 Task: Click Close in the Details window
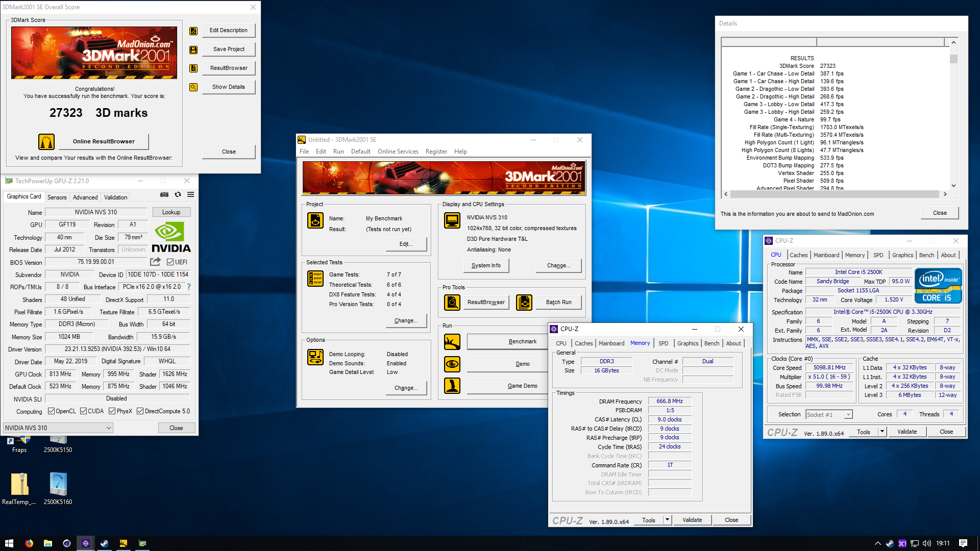click(940, 213)
